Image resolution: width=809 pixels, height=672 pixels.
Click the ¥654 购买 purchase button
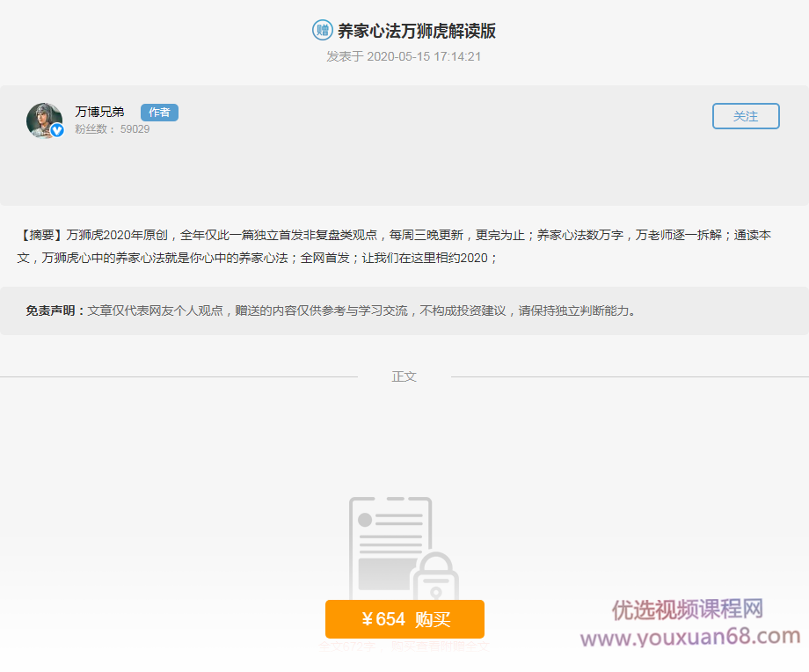pos(404,619)
